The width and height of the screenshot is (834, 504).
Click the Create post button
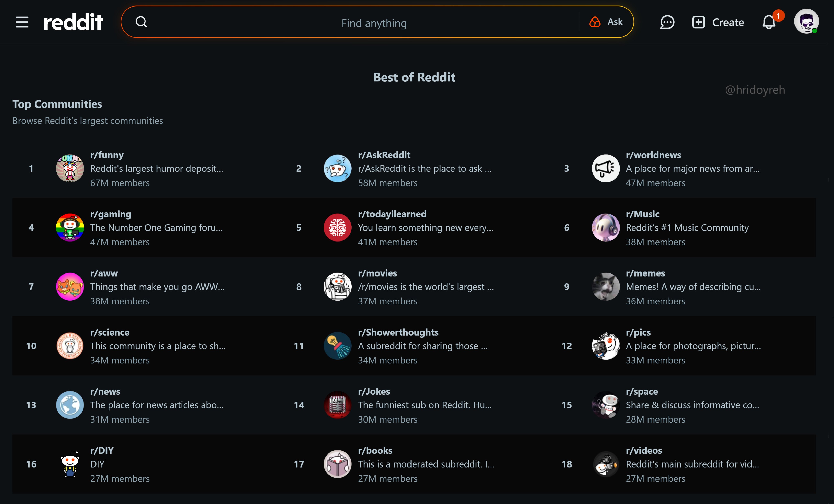(x=718, y=22)
